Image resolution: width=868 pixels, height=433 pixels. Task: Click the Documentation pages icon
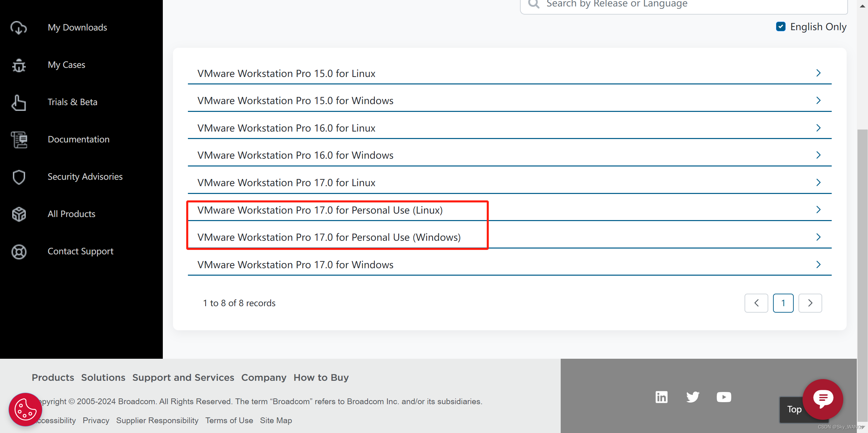[19, 140]
